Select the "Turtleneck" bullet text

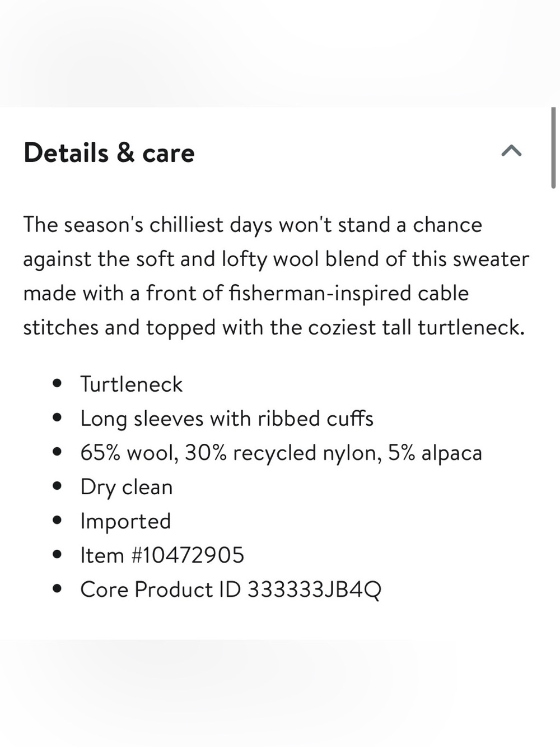[132, 384]
